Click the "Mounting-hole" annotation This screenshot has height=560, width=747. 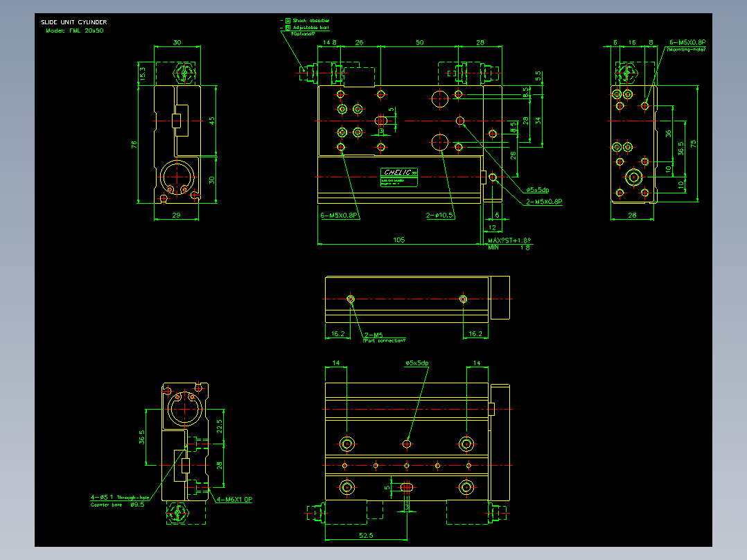(686, 49)
